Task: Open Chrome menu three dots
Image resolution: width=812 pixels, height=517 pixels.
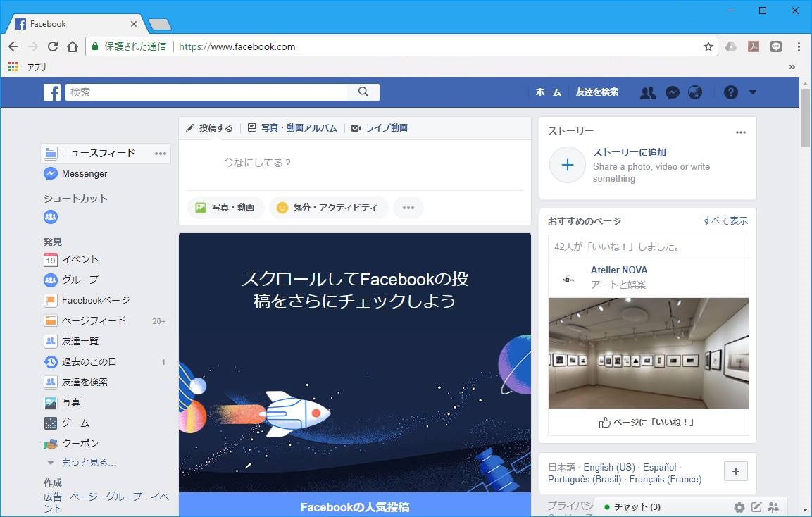Action: 799,46
